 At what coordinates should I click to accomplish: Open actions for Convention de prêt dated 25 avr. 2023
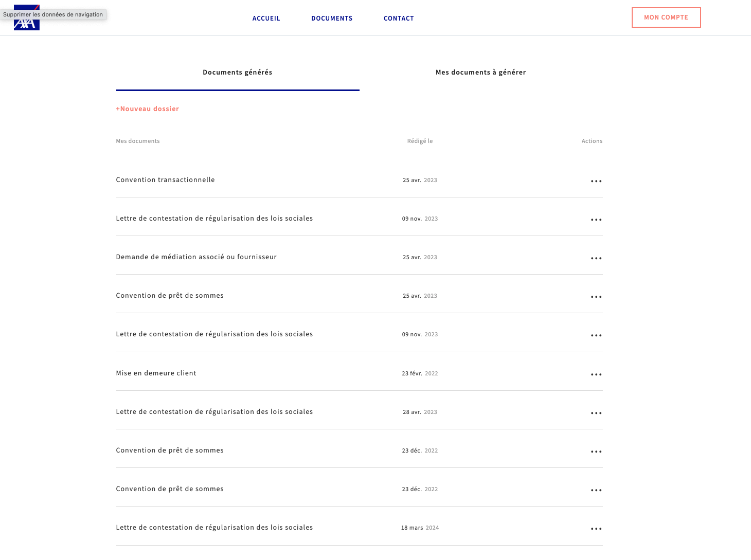[596, 297]
